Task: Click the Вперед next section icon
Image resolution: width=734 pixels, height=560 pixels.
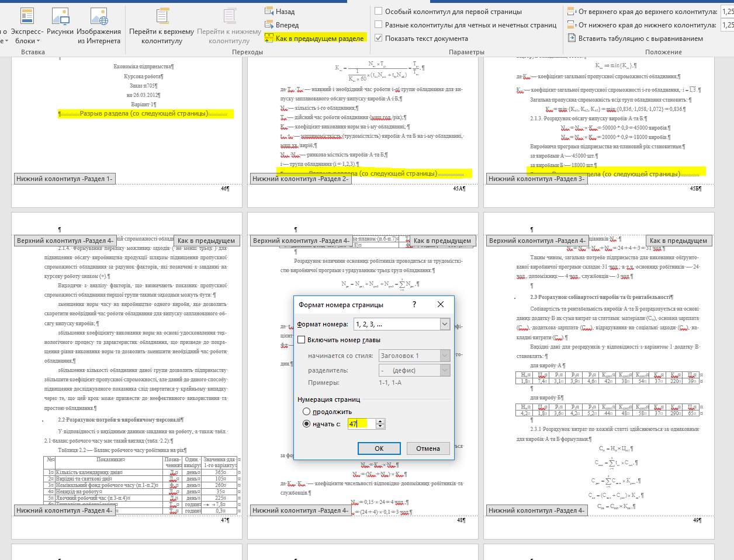Action: [269, 25]
